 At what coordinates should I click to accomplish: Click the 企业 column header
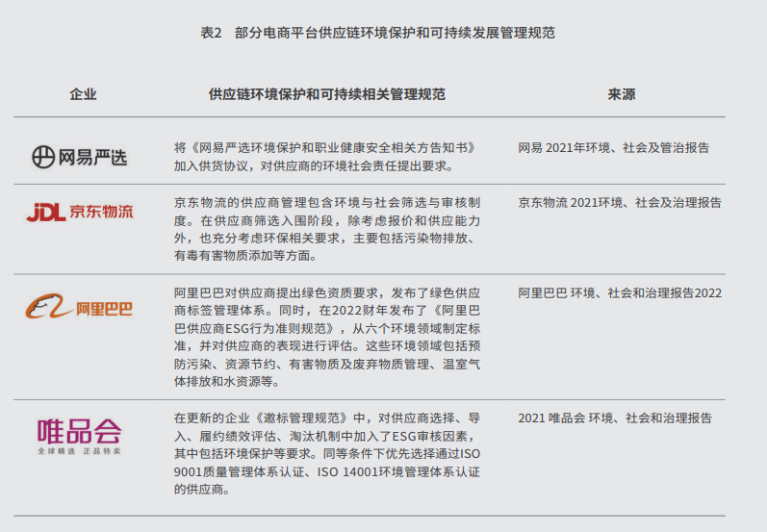coord(83,94)
